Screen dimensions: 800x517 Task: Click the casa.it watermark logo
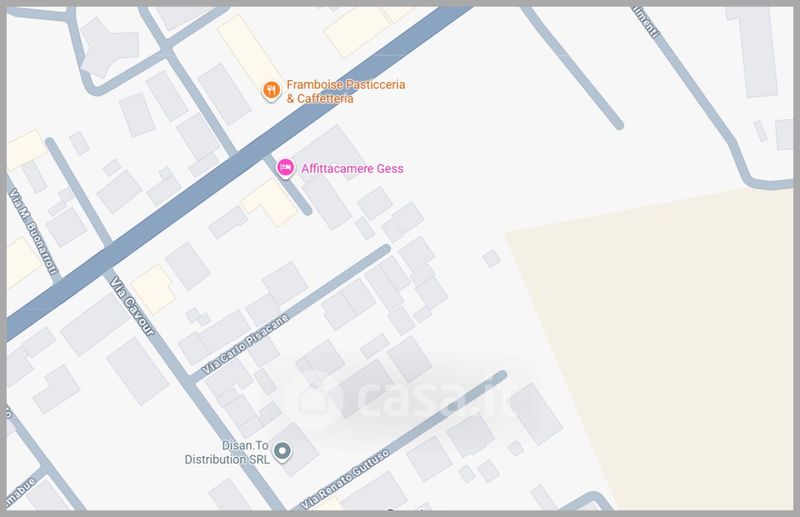[401, 399]
